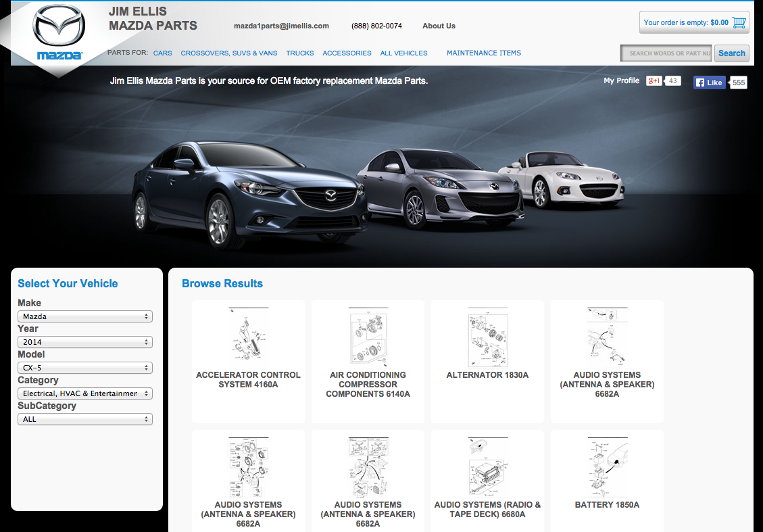The height and width of the screenshot is (532, 763).
Task: Open the MAINTENANCE ITEMS section
Action: [x=484, y=53]
